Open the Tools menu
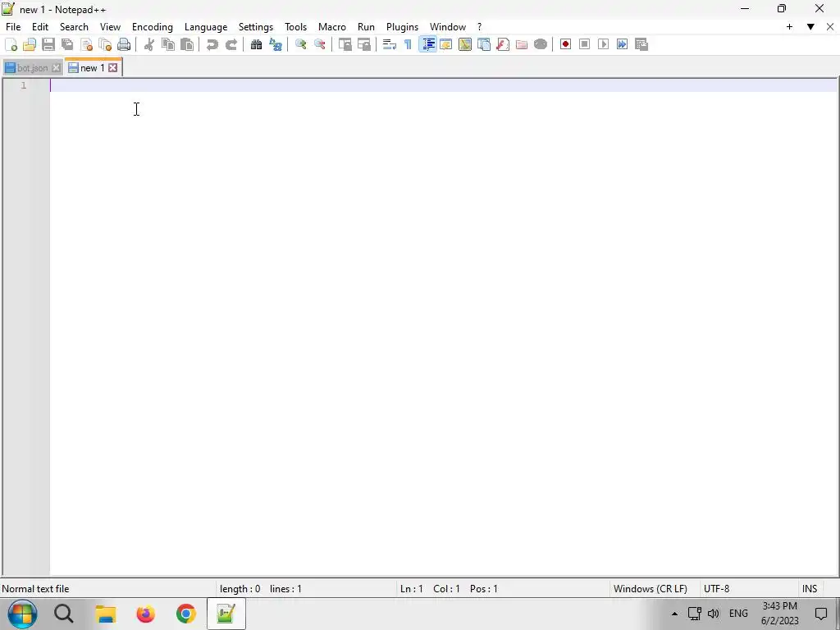The width and height of the screenshot is (840, 630). 295,27
